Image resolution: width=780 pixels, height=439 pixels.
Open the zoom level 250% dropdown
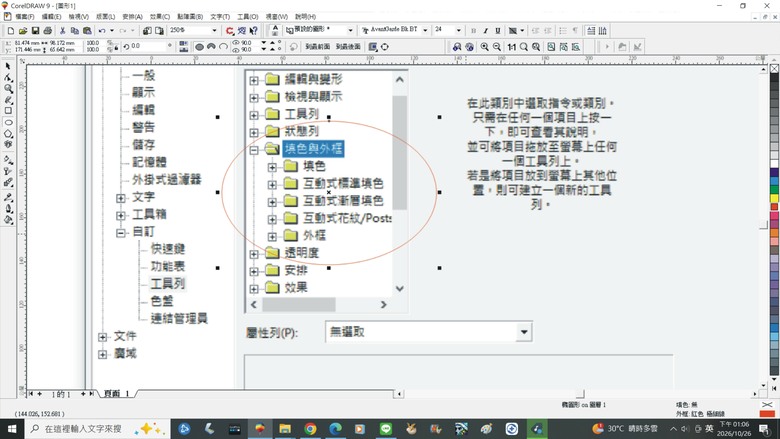(214, 31)
